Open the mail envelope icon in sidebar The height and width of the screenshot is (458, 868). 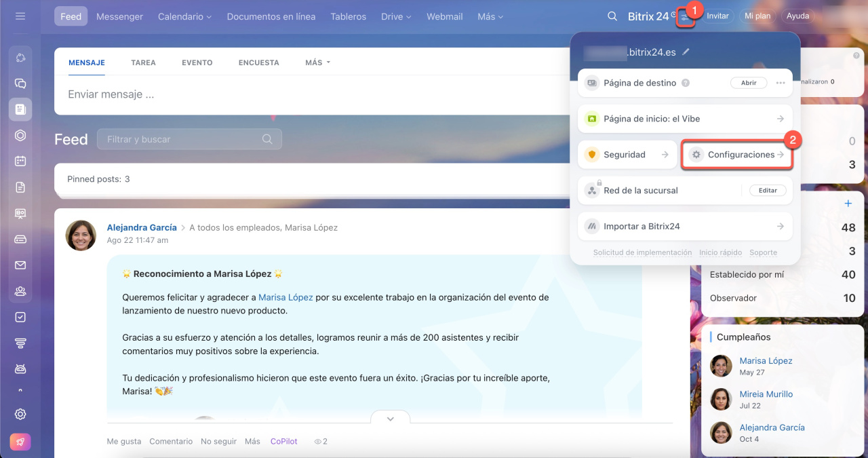[x=20, y=265]
